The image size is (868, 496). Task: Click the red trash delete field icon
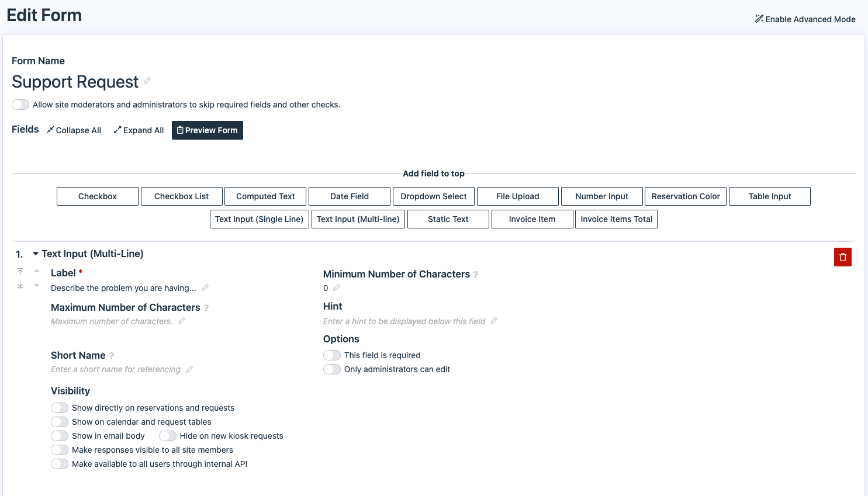[x=842, y=257]
